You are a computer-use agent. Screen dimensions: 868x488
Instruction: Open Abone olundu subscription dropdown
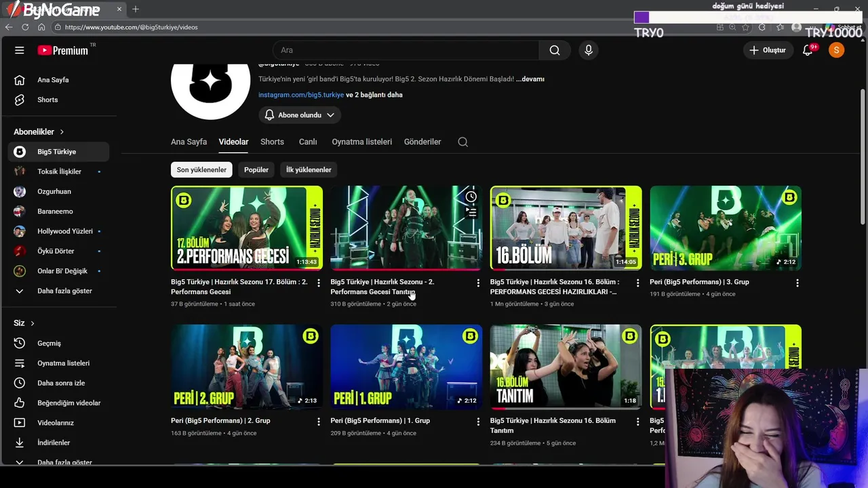[300, 115]
